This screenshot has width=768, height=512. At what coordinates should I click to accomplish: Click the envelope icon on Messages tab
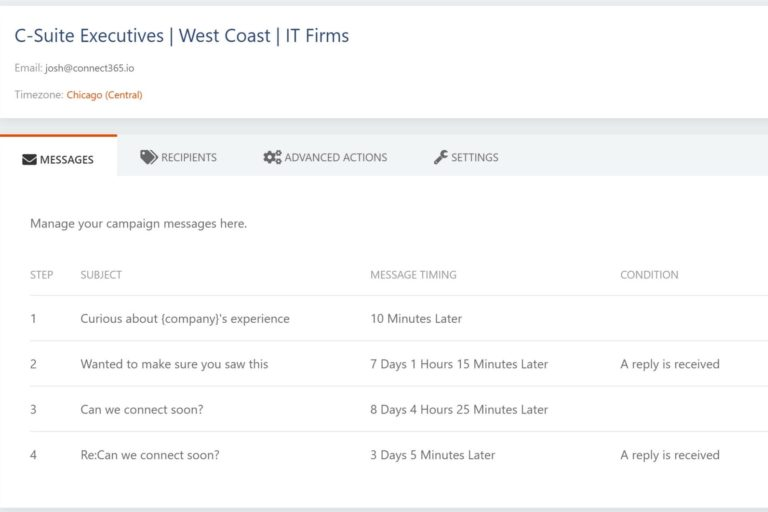point(29,159)
